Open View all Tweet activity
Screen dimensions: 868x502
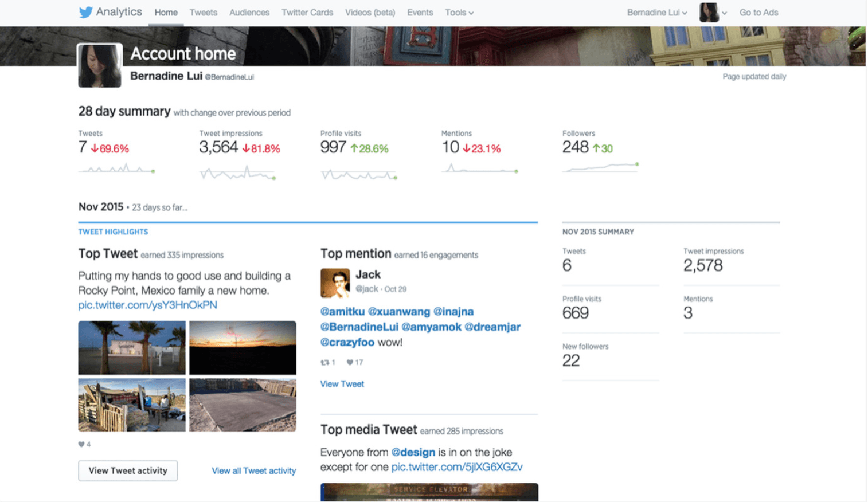tap(253, 470)
